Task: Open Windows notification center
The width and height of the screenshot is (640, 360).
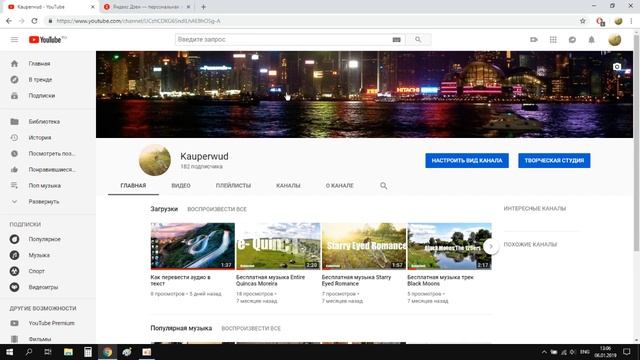Action: pyautogui.click(x=627, y=352)
